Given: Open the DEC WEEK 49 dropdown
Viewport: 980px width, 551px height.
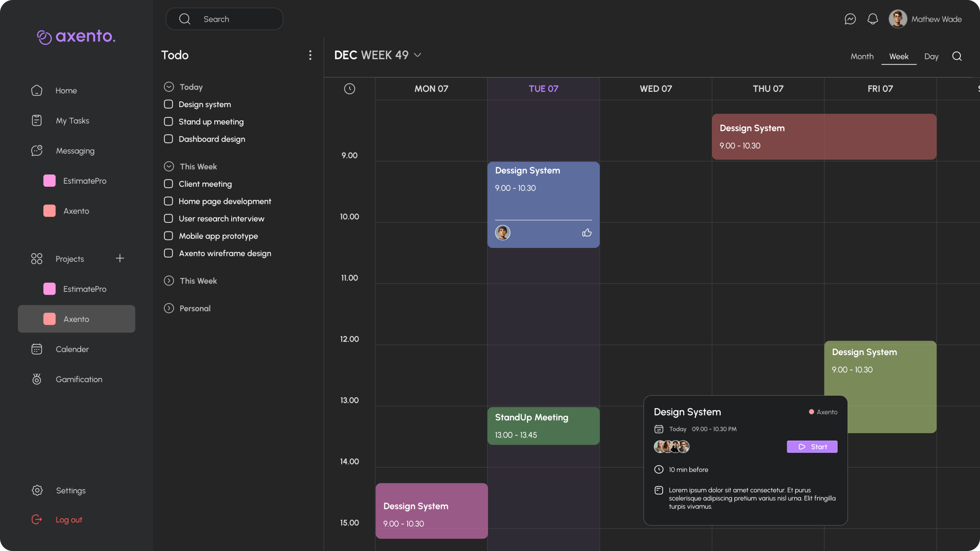Looking at the screenshot, I should click(x=418, y=55).
